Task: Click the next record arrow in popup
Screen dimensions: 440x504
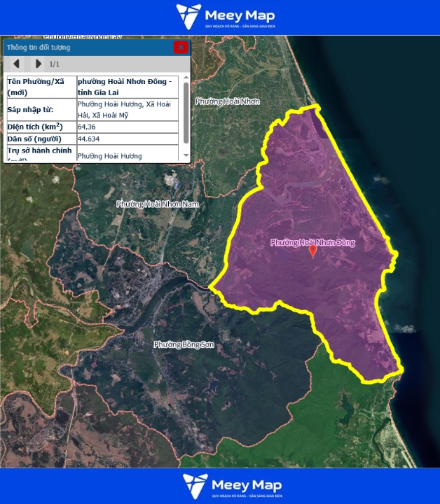Action: (38, 64)
